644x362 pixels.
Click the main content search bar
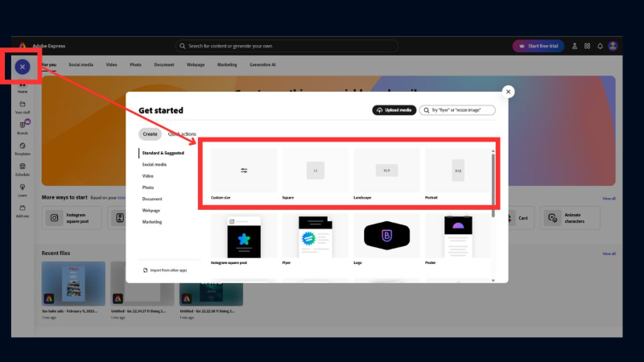(x=287, y=46)
